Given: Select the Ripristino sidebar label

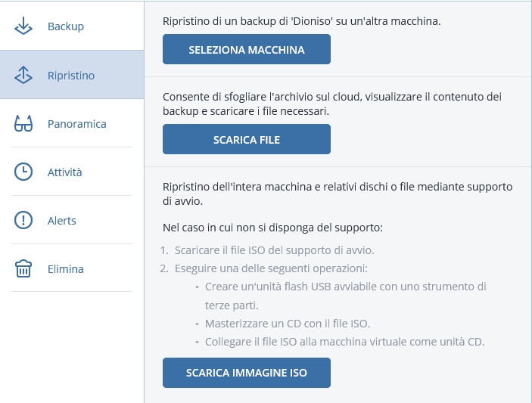Looking at the screenshot, I should pos(71,76).
